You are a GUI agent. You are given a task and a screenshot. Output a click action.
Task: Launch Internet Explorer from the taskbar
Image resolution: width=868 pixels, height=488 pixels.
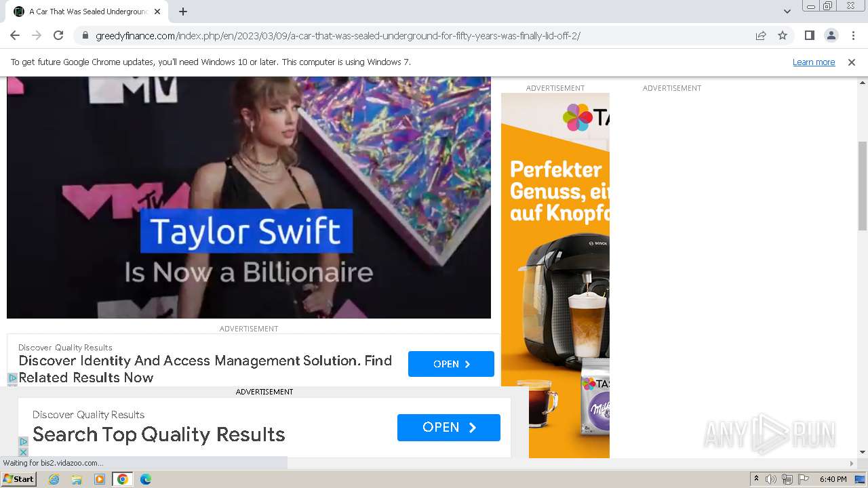tap(54, 479)
